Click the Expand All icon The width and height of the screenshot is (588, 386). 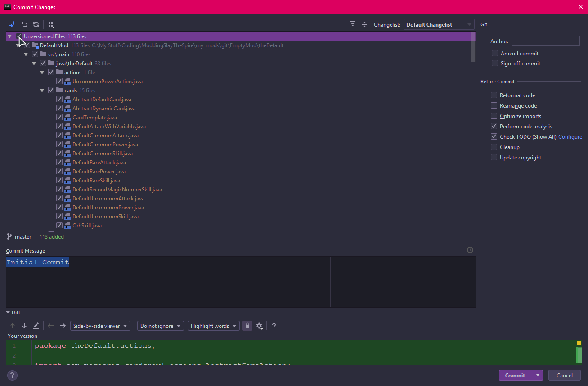point(353,24)
